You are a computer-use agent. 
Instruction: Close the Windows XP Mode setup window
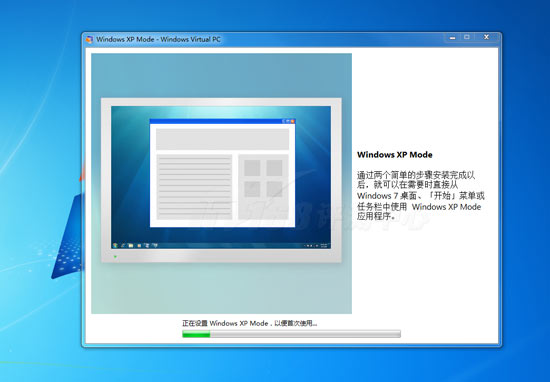click(487, 37)
